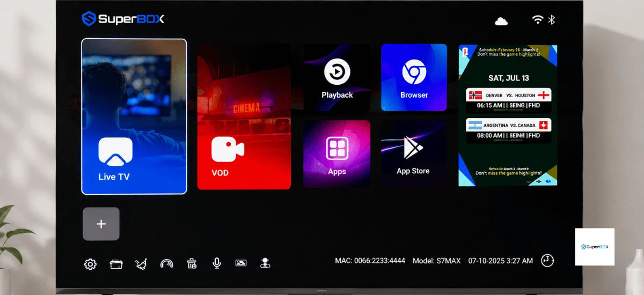The width and height of the screenshot is (644, 295).
Task: Select the Denver vs. Houston match
Action: click(x=508, y=101)
